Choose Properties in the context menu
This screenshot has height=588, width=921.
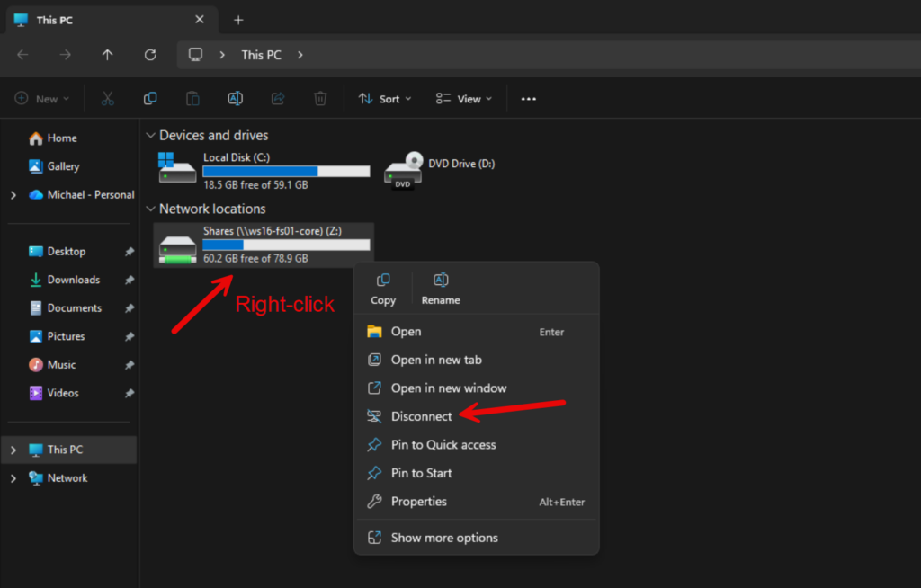pyautogui.click(x=418, y=502)
